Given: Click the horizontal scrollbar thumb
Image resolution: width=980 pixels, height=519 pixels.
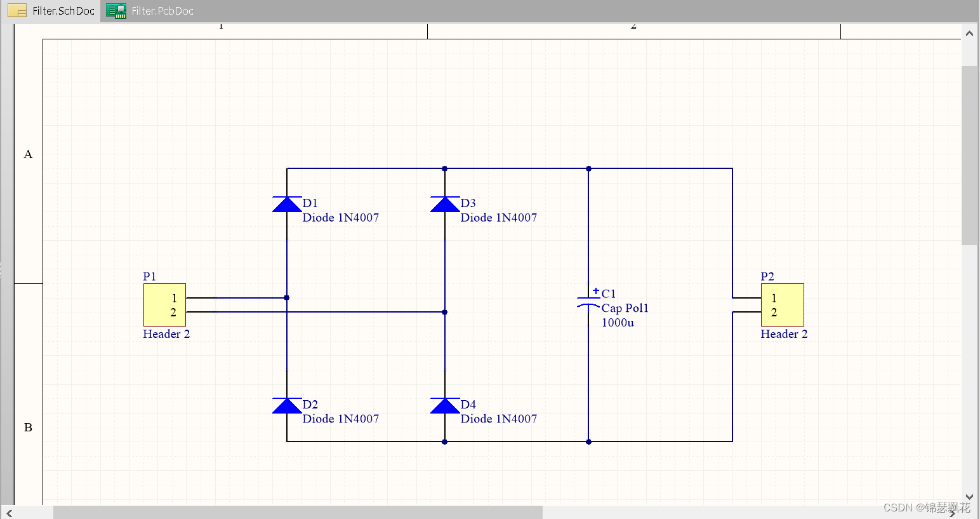Looking at the screenshot, I should pyautogui.click(x=298, y=513).
